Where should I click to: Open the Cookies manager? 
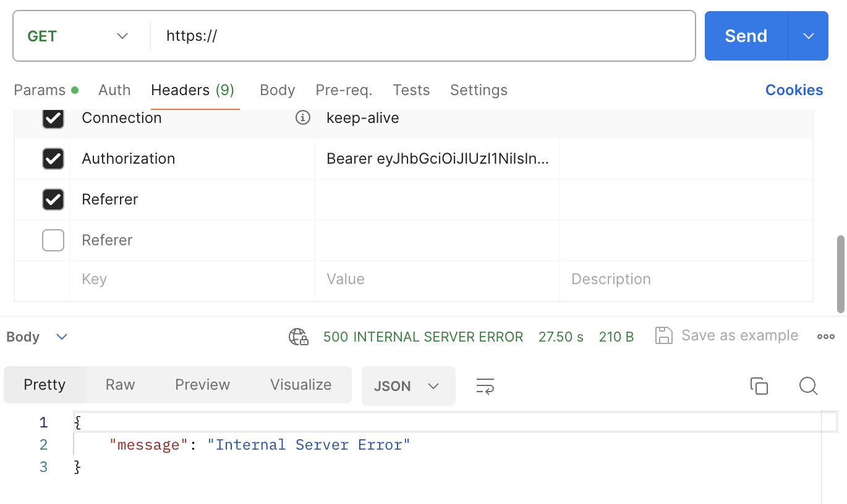click(794, 90)
